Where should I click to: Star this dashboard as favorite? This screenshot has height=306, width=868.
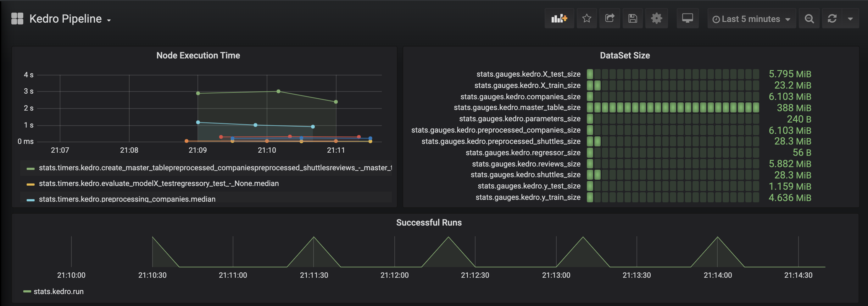pos(587,19)
